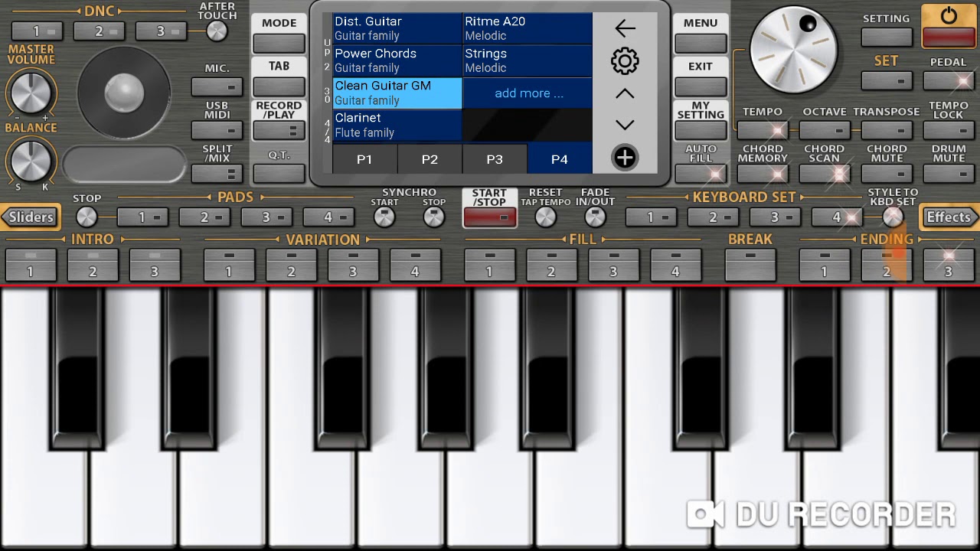Viewport: 980px width, 551px height.
Task: Toggle the USB MIDI button
Action: tap(217, 131)
